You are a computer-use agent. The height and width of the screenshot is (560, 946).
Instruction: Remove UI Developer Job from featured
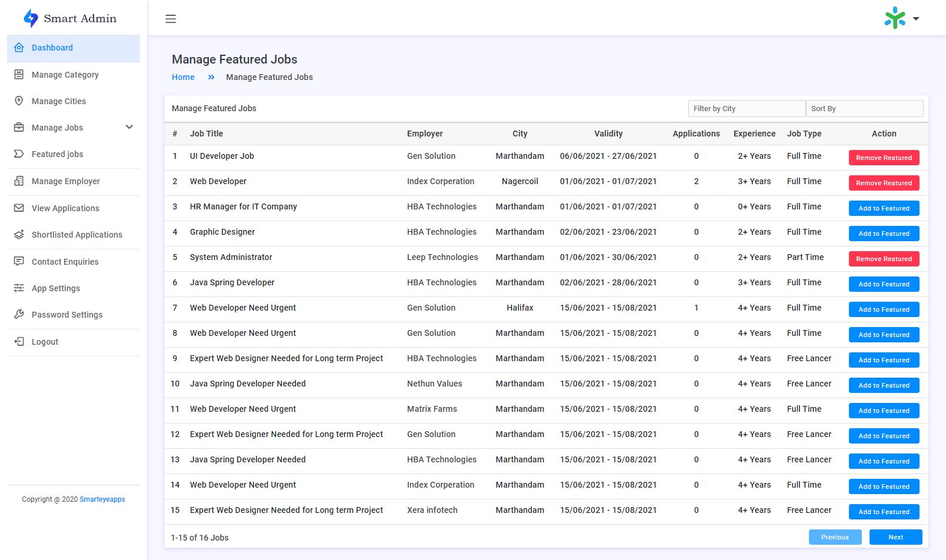[884, 158]
